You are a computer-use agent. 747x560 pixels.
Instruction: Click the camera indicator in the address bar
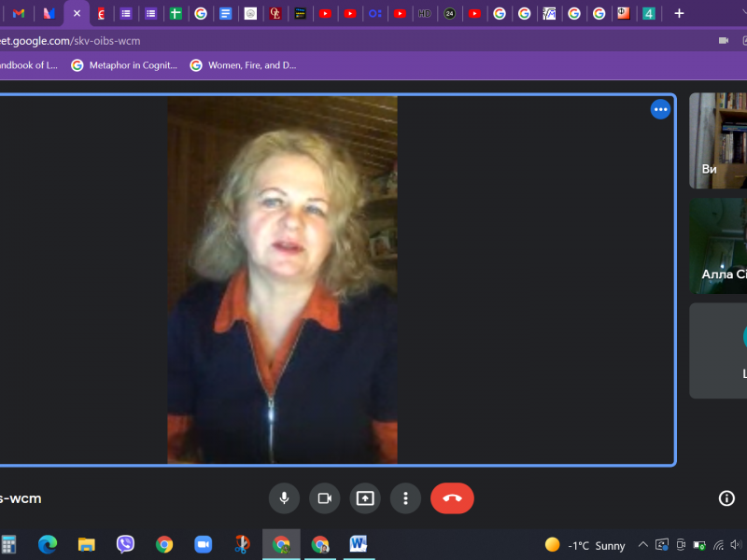click(723, 41)
